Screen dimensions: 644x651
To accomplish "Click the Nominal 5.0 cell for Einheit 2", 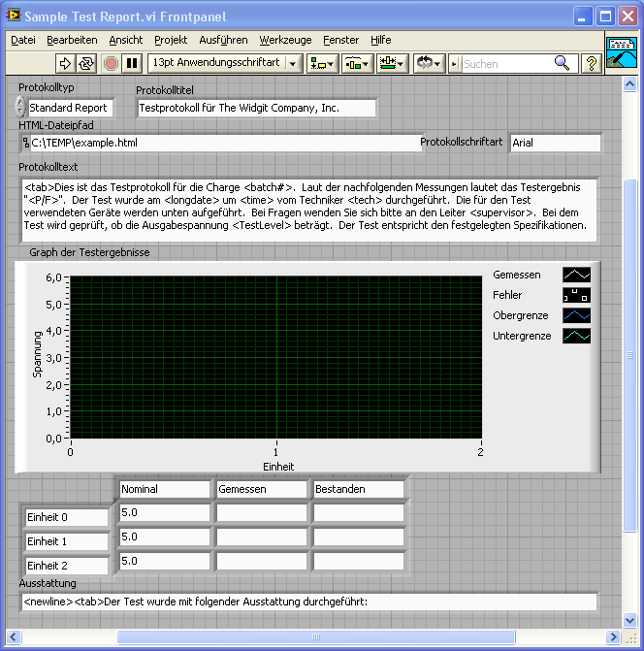I will pyautogui.click(x=165, y=561).
